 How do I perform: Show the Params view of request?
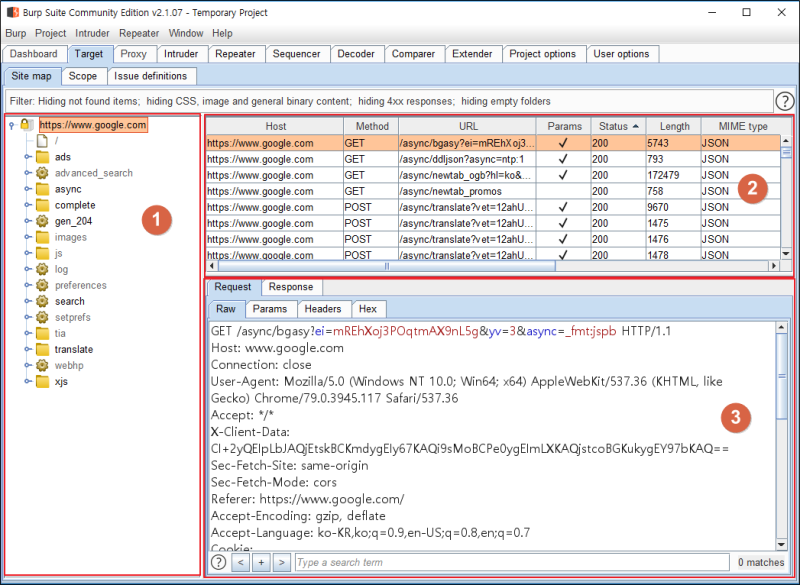[270, 309]
